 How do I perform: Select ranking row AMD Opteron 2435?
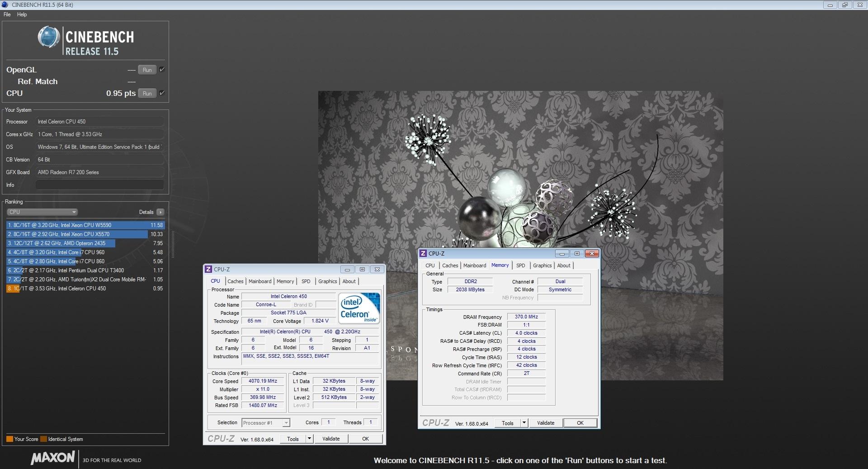[85, 243]
